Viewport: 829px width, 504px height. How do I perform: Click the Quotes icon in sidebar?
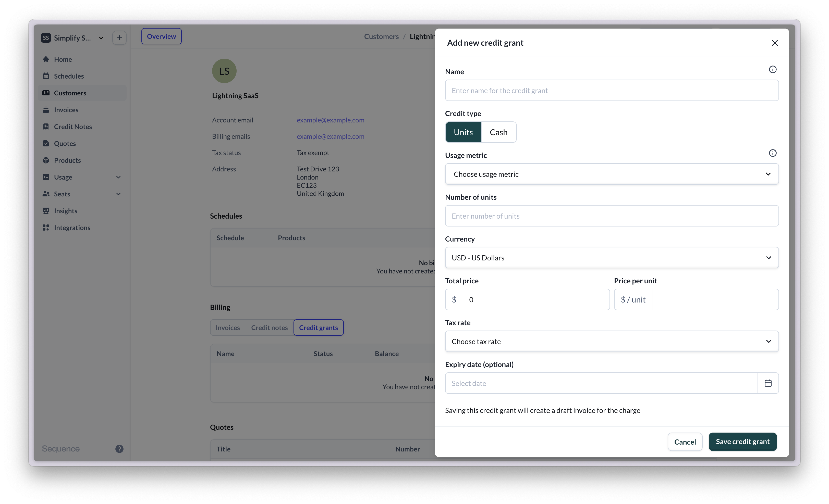(46, 143)
